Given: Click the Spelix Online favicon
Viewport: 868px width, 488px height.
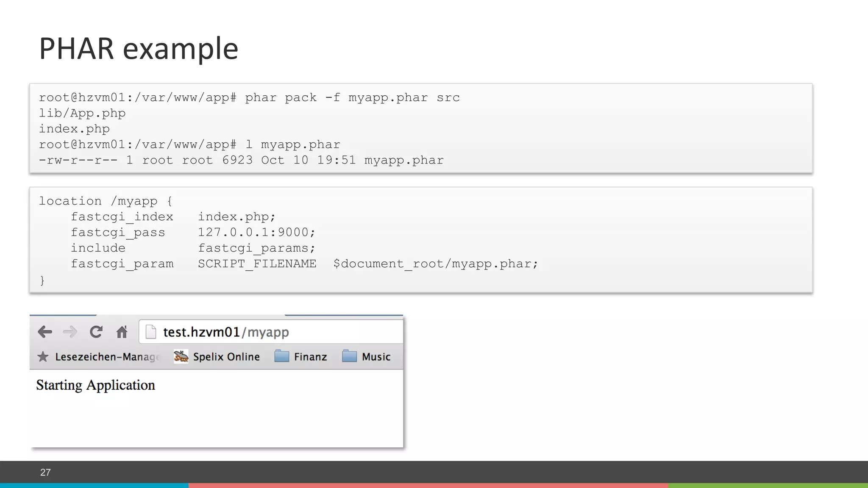Looking at the screenshot, I should [x=181, y=356].
